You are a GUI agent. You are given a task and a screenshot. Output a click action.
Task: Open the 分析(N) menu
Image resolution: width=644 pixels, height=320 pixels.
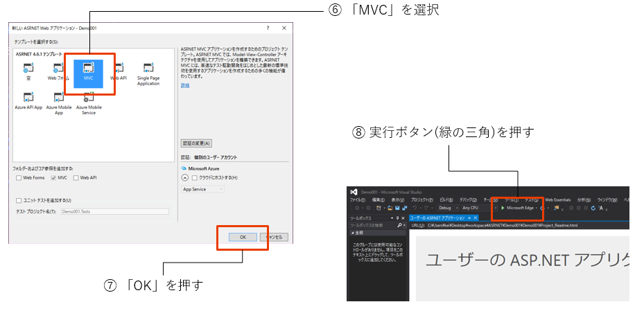point(584,200)
